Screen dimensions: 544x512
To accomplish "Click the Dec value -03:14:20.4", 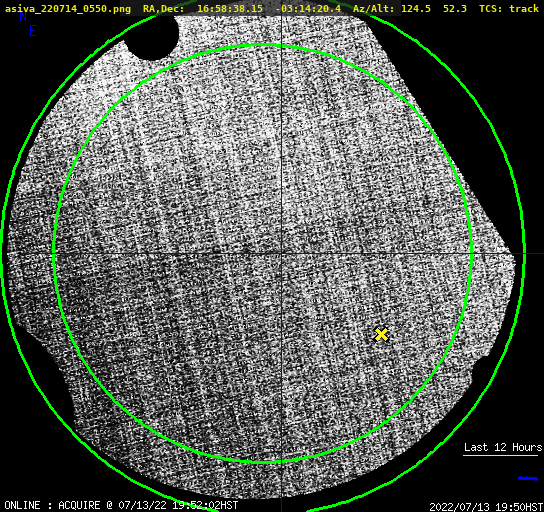I will 308,9.
